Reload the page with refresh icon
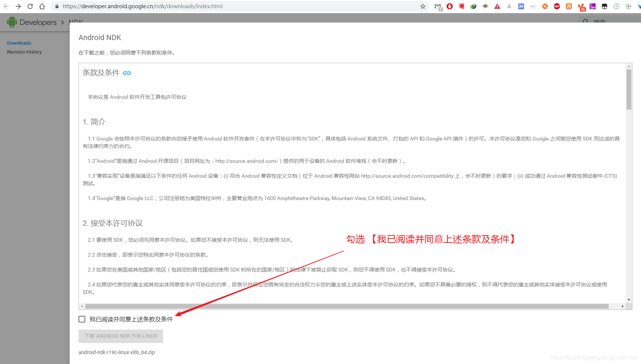641x364 pixels. coord(30,6)
